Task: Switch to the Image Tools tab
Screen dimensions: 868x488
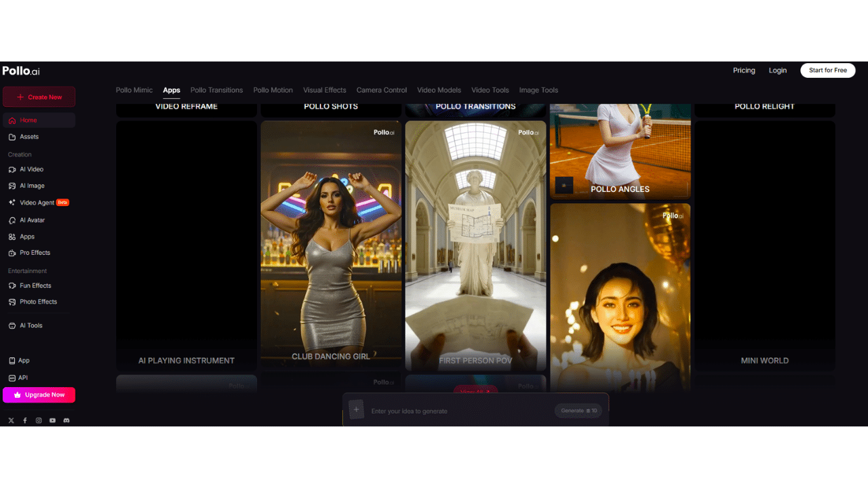Action: (x=538, y=90)
